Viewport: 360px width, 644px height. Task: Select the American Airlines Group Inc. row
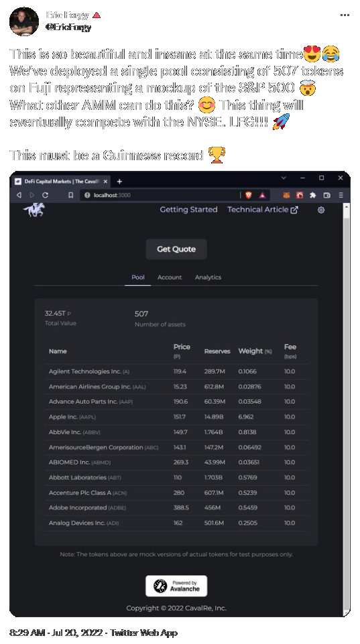176,387
